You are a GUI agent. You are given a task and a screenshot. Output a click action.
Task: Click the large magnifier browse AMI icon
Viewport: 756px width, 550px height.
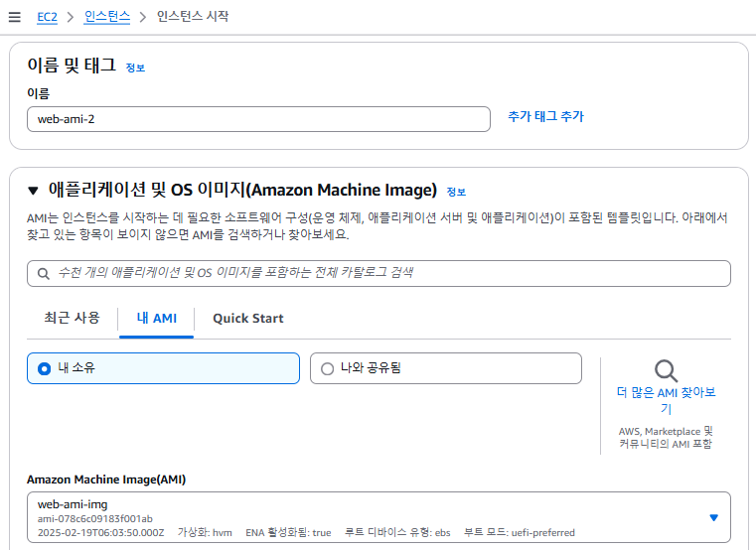click(666, 370)
